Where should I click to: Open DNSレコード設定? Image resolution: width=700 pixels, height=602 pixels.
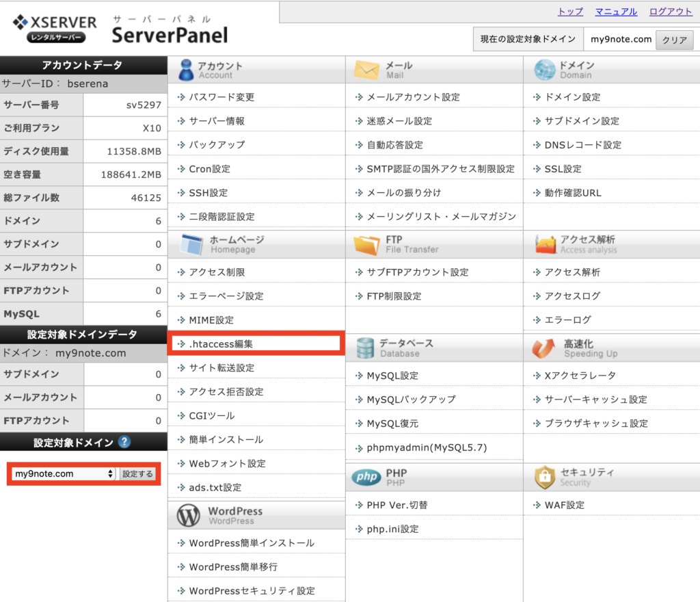[583, 145]
